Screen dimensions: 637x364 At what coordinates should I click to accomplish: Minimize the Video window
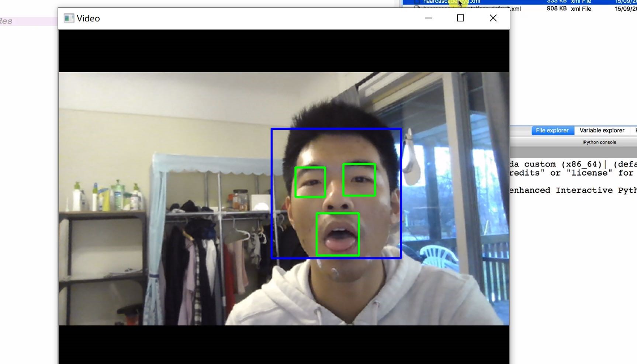[428, 18]
